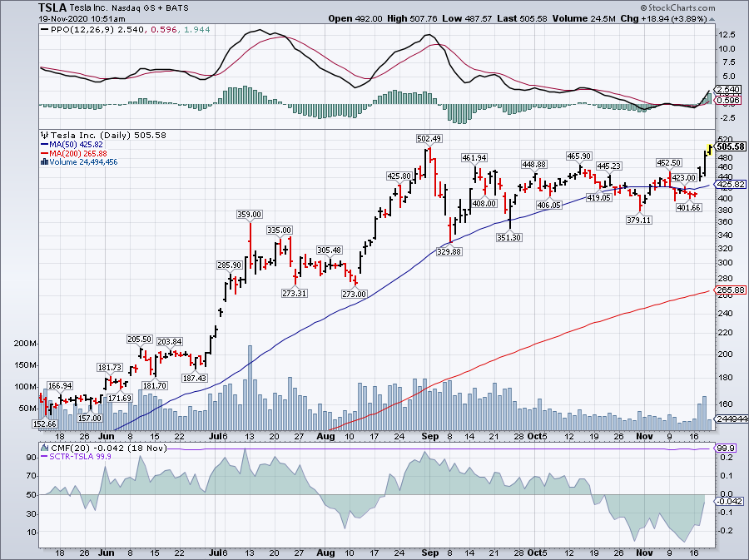Click the green 1.944 histogram value in PPO legend
This screenshot has width=749, height=560.
pyautogui.click(x=196, y=30)
